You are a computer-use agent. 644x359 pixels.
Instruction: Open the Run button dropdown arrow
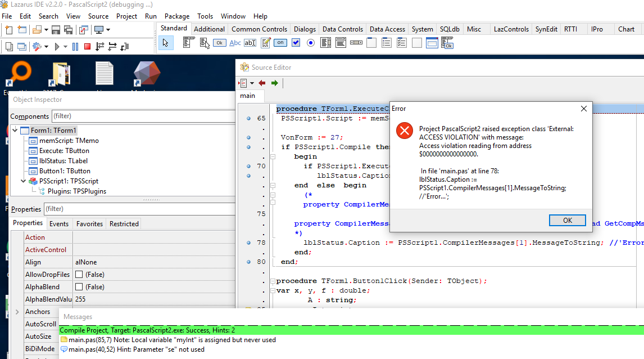(65, 47)
